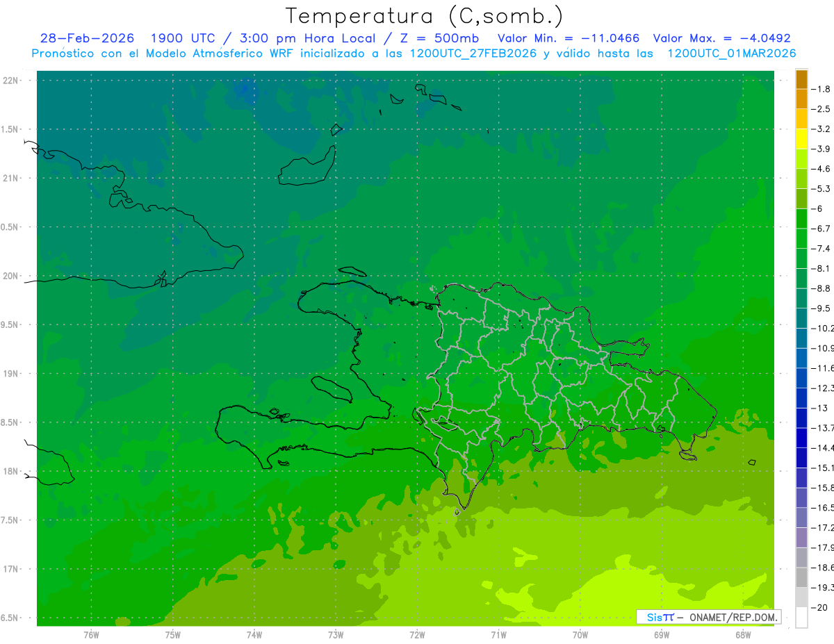The height and width of the screenshot is (644, 834).
Task: Click the '-16.5' legend value
Action: 821,508
